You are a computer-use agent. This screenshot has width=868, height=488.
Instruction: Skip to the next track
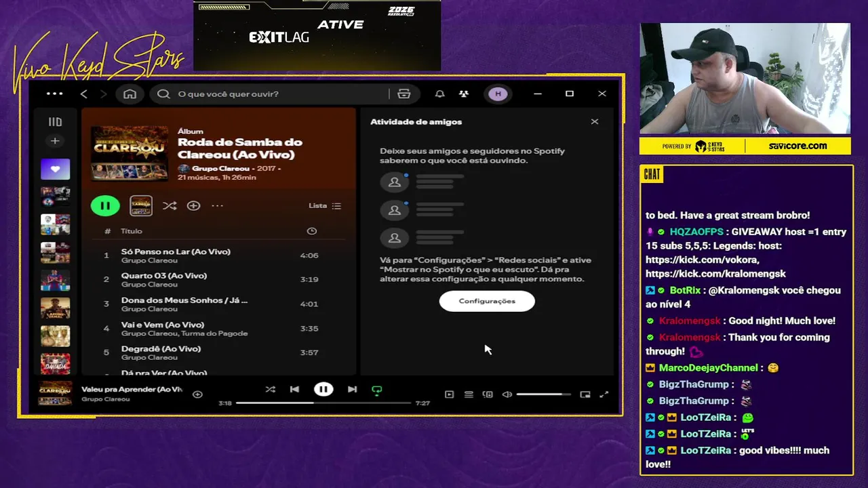pos(352,389)
